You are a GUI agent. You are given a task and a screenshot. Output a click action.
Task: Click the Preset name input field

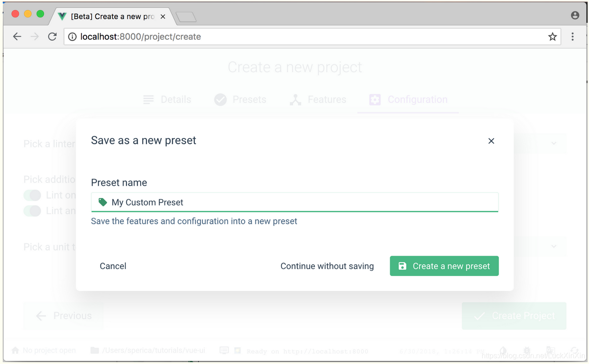295,202
